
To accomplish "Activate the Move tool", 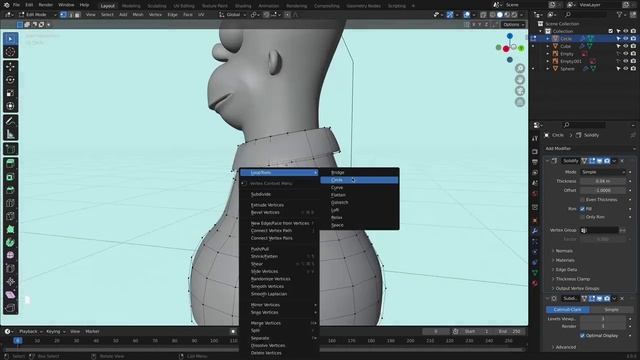I will 10,67.
